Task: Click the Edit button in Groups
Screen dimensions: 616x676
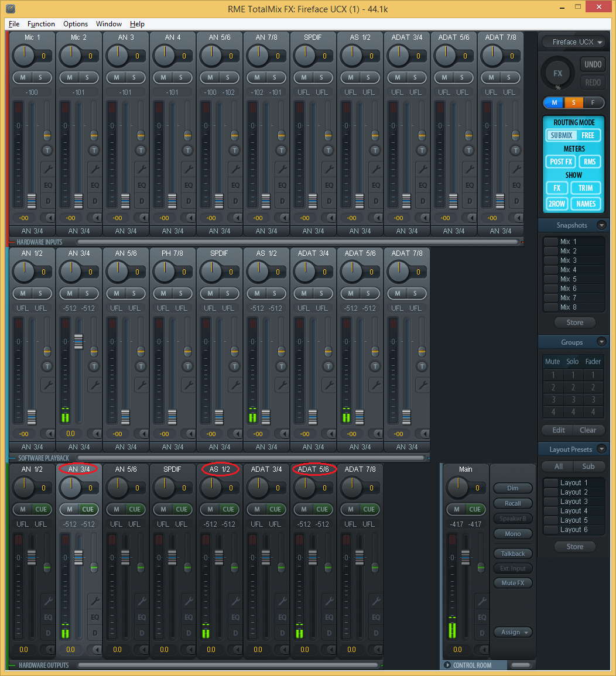Action: [558, 430]
